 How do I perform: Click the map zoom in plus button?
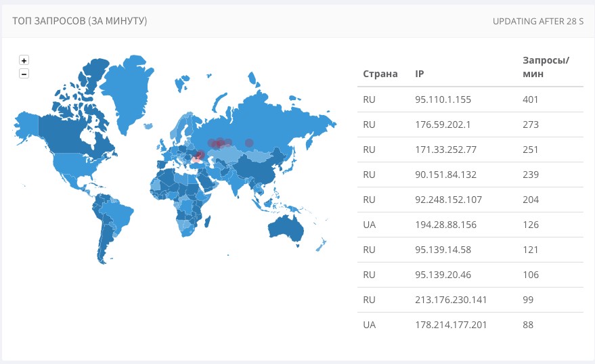pos(24,60)
